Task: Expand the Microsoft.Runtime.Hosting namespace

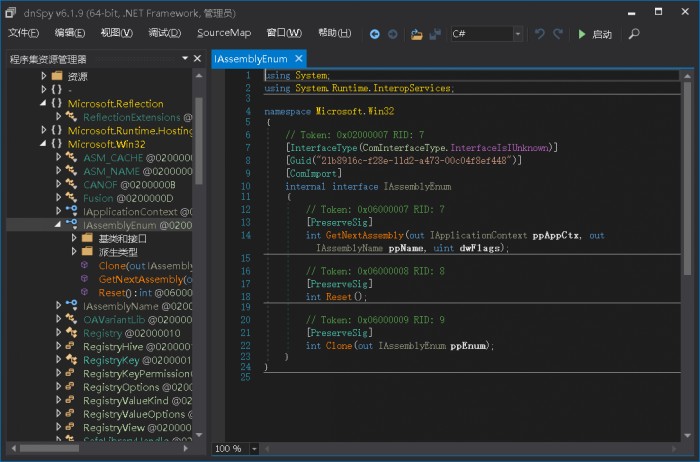Action: [x=43, y=130]
